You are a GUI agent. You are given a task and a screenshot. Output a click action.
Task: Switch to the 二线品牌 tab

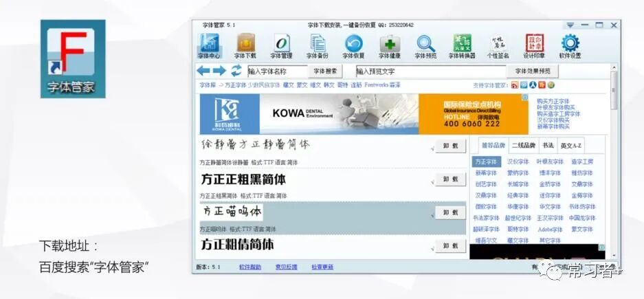click(x=523, y=146)
